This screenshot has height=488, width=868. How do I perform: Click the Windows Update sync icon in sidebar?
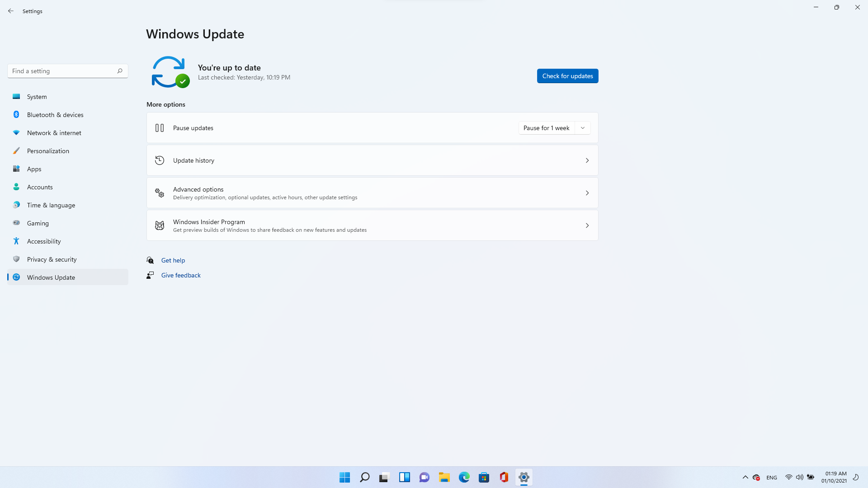[16, 277]
